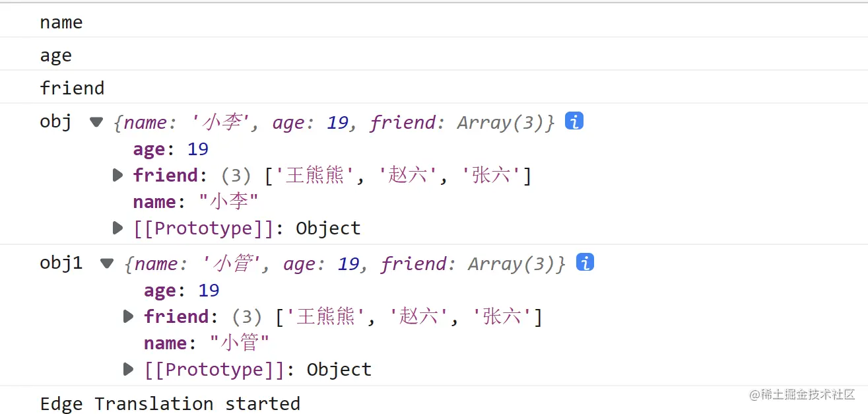Select the 'friend' console log line
This screenshot has height=414, width=868.
coord(72,88)
